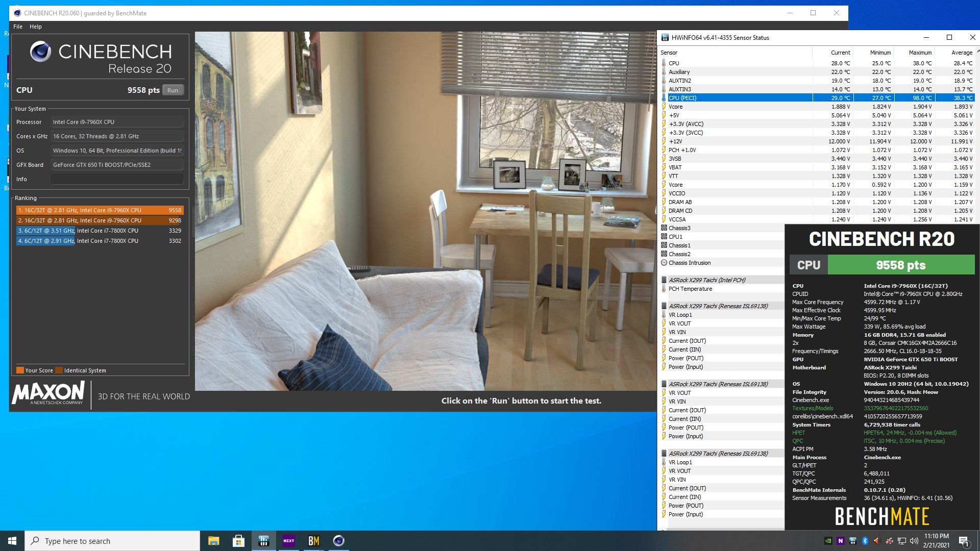The width and height of the screenshot is (980, 551).
Task: Click the HWiNFO64 title bar icon
Action: [665, 37]
